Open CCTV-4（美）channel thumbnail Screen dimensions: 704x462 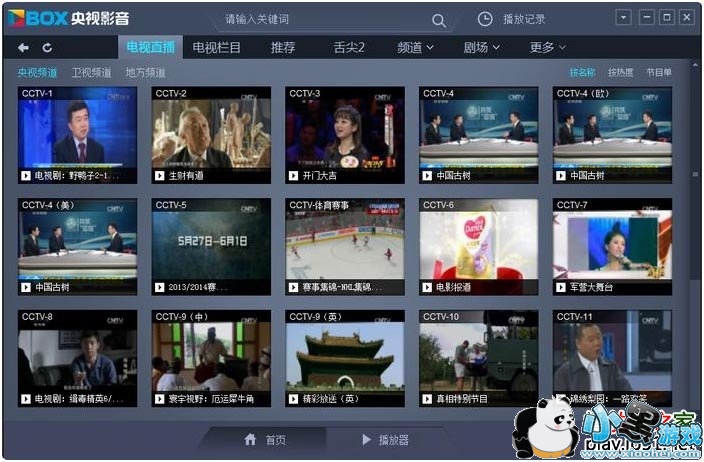click(x=77, y=247)
